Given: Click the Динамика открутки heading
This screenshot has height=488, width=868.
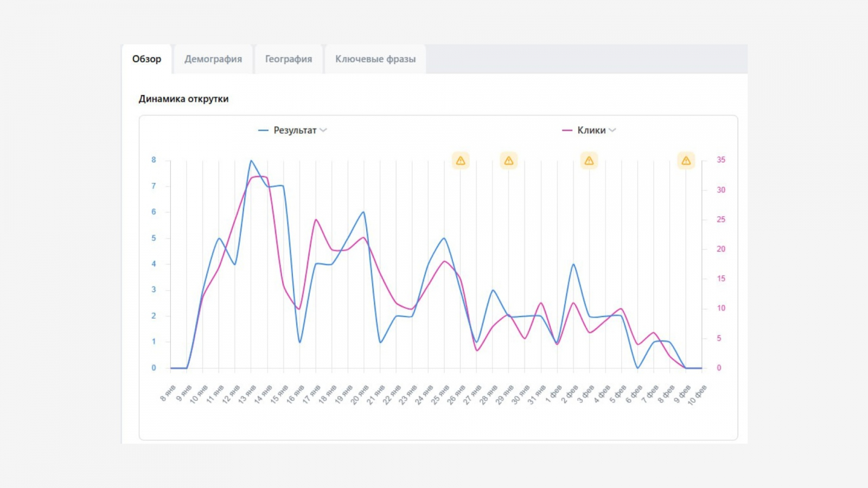Looking at the screenshot, I should [183, 99].
